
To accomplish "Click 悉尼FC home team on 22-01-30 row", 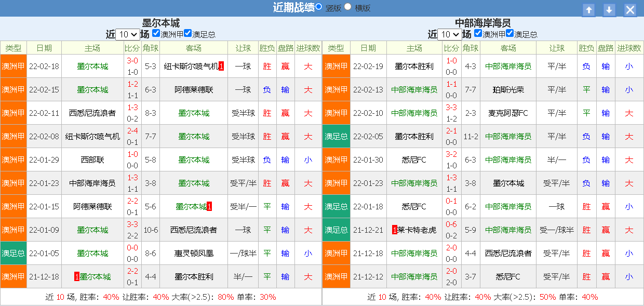I will pos(414,160).
